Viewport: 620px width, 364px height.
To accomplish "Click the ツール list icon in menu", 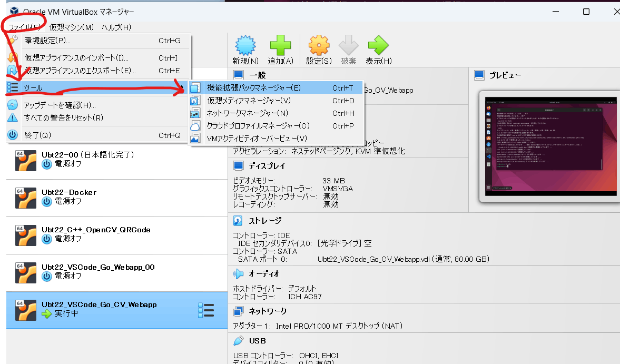I will (x=13, y=87).
